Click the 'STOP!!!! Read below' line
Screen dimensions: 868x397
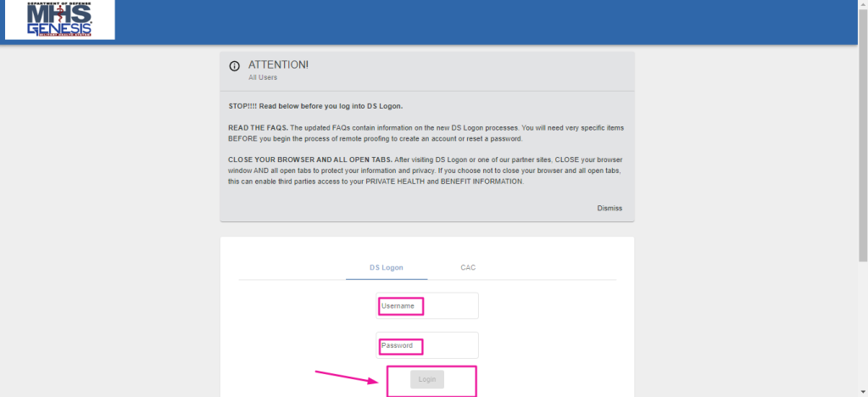coord(315,106)
